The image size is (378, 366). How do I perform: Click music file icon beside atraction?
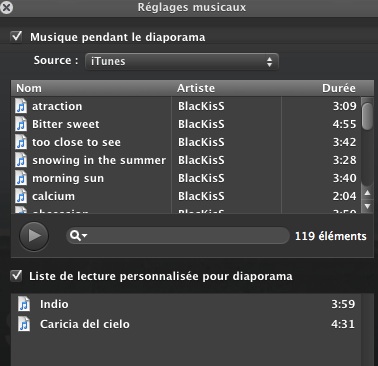pos(21,106)
